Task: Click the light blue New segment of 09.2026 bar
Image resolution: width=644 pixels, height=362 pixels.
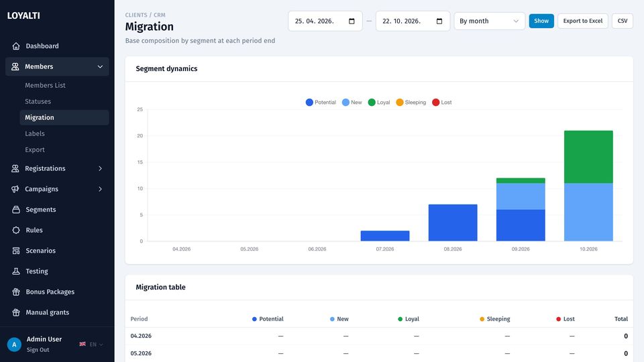Action: pyautogui.click(x=521, y=196)
